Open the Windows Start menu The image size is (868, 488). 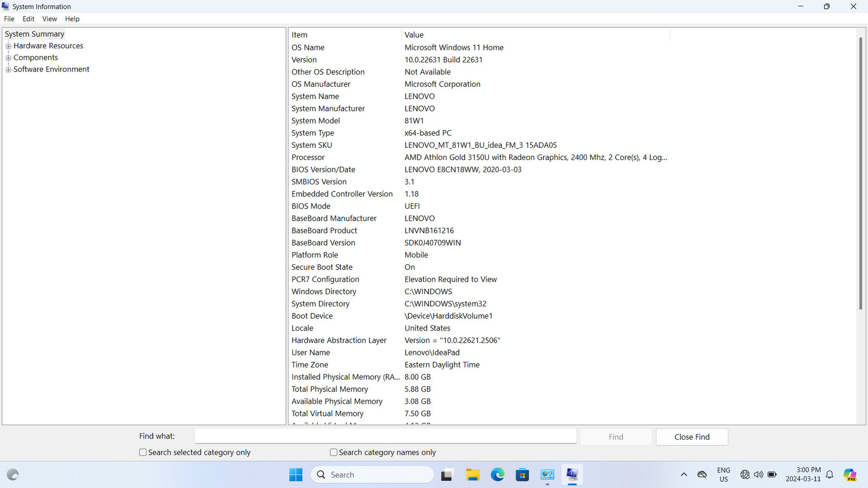(296, 474)
